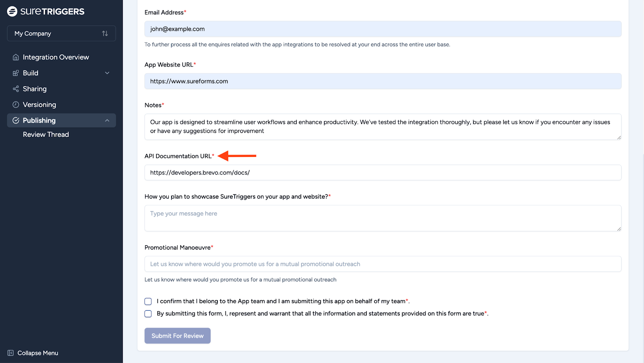Select the Integration Overview home icon
Viewport: 644px width, 363px height.
16,57
